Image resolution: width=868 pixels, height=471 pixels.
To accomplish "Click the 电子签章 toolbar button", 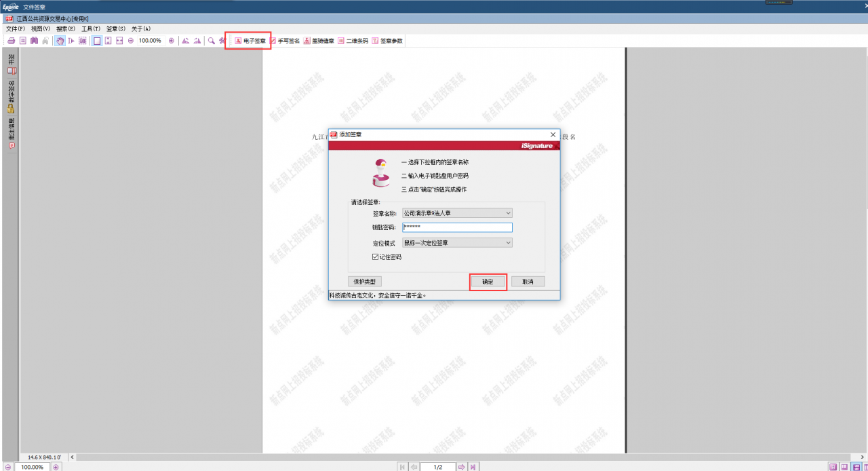I will click(x=250, y=41).
